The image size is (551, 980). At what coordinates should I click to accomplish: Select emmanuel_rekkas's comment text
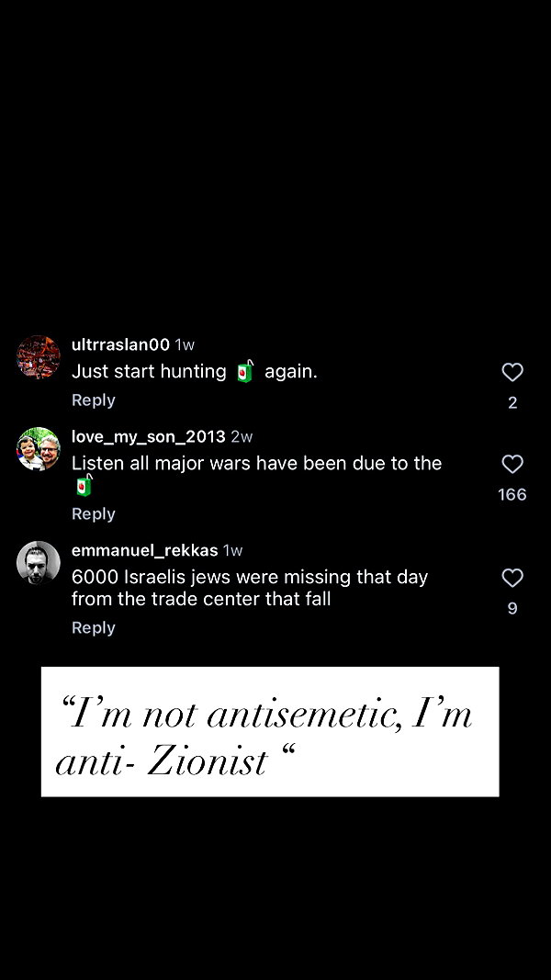(250, 588)
